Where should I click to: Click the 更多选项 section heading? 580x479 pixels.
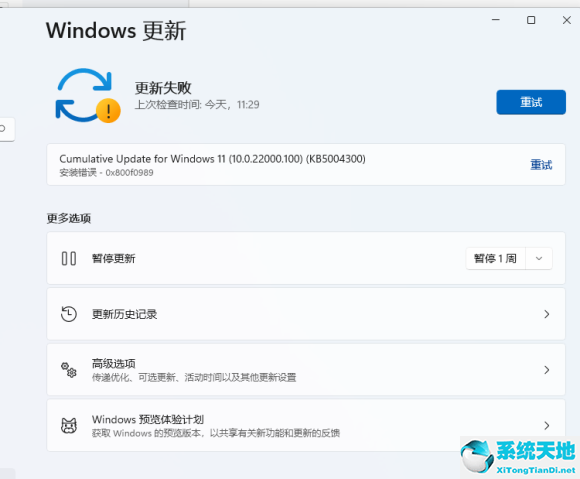coord(69,218)
